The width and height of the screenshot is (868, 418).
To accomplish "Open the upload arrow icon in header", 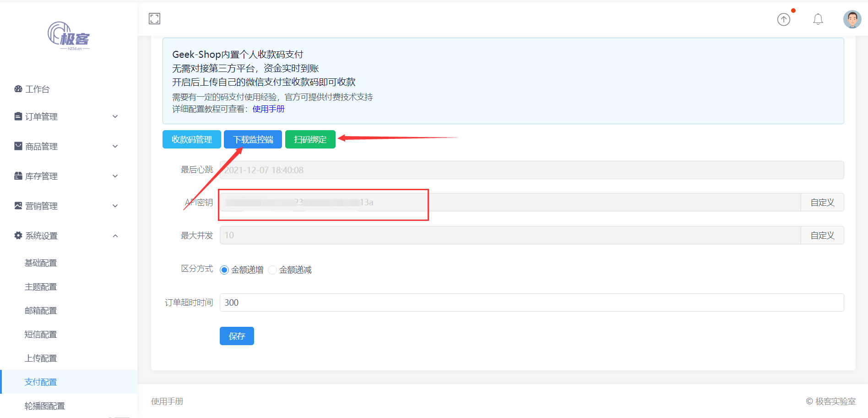I will coord(784,19).
